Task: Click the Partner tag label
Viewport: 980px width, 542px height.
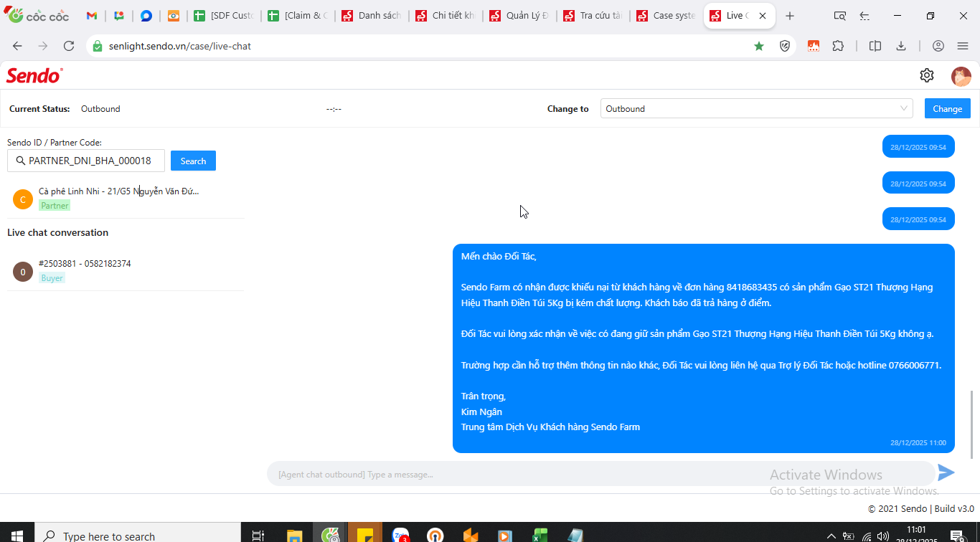Action: [55, 206]
